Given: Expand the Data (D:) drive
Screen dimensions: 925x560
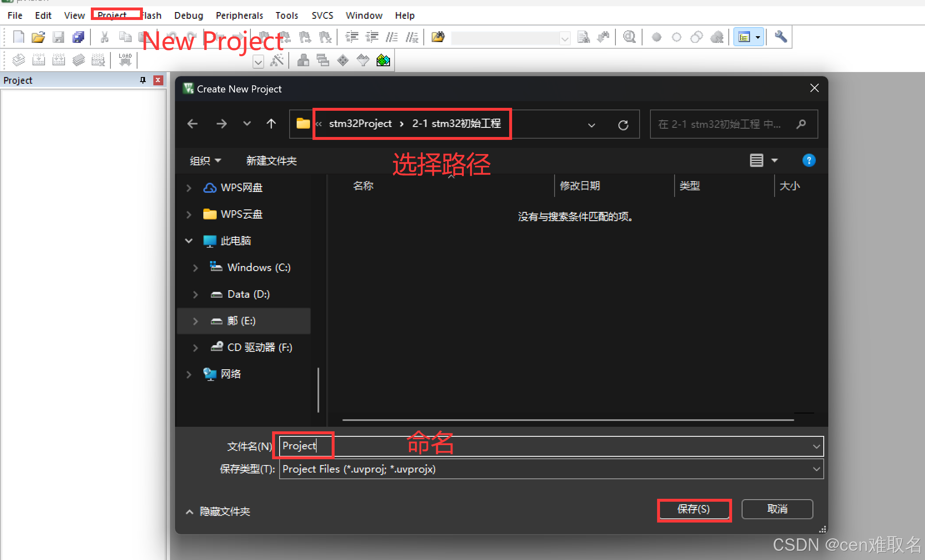Looking at the screenshot, I should click(x=195, y=294).
